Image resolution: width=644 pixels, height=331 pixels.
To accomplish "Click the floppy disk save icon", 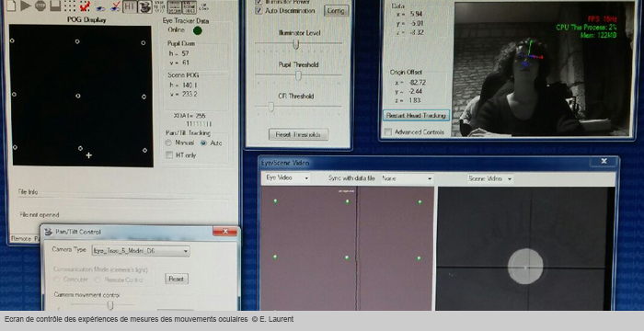I will [x=55, y=6].
